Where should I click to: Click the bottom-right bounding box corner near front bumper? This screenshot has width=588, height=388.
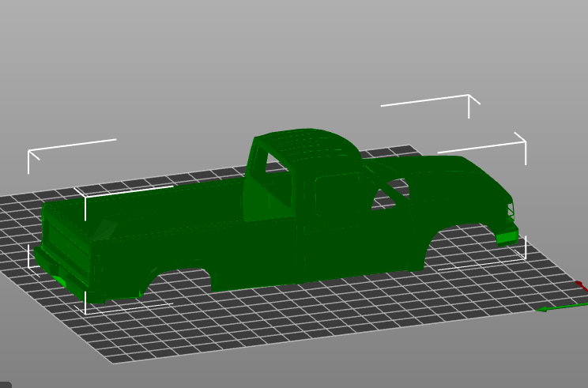click(525, 257)
